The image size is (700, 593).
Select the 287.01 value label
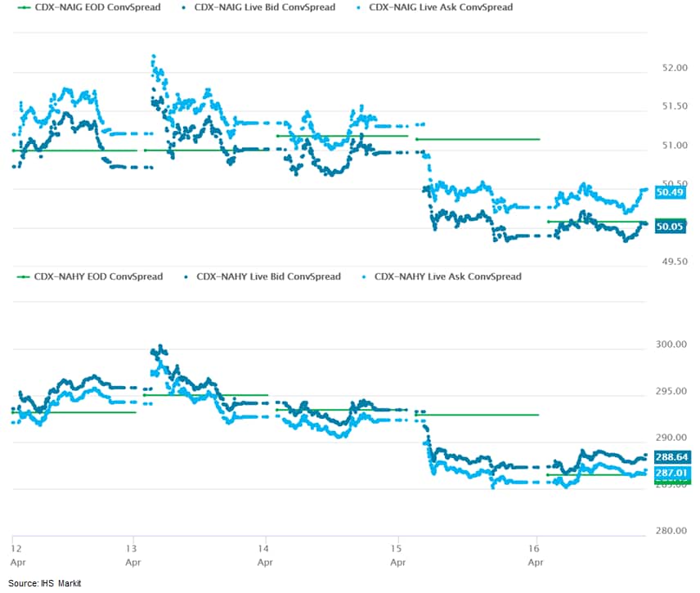pyautogui.click(x=674, y=473)
